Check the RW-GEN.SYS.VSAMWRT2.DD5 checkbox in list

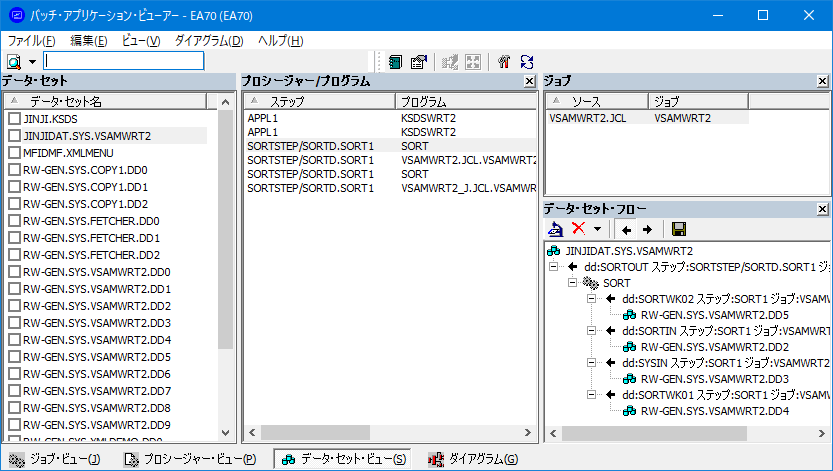[14, 357]
